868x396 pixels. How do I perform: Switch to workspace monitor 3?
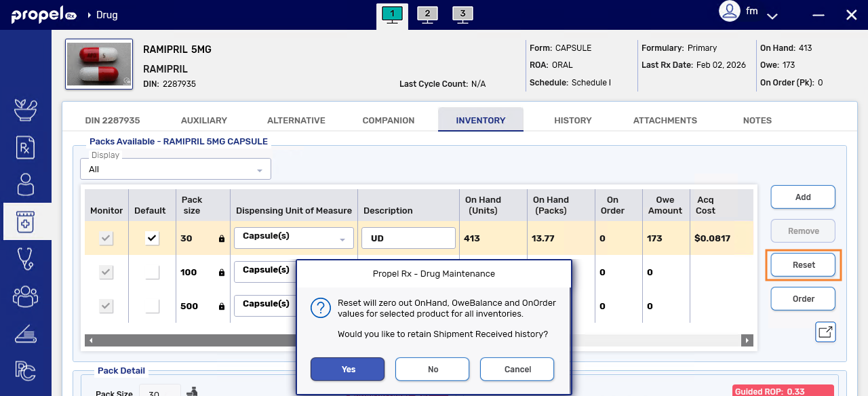coord(462,14)
